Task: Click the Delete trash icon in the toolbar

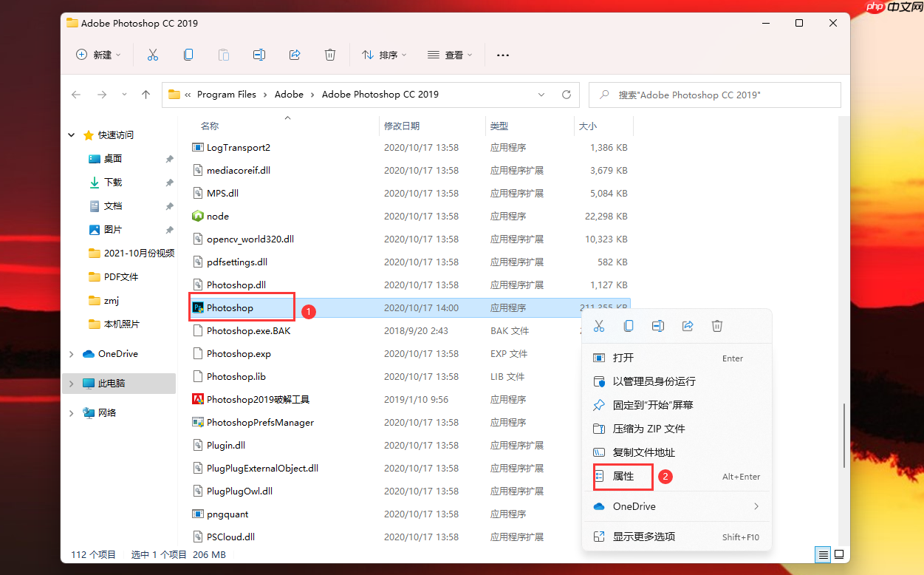Action: [330, 55]
